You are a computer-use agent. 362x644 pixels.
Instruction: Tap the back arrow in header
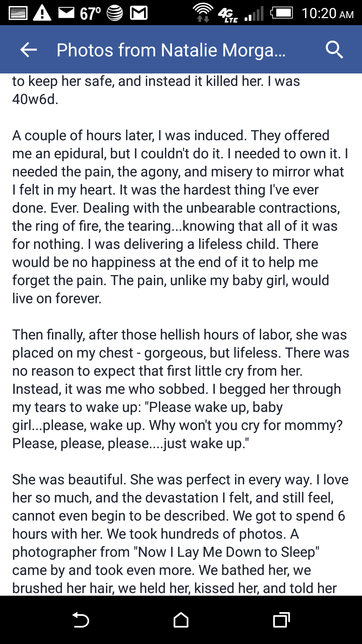[28, 50]
